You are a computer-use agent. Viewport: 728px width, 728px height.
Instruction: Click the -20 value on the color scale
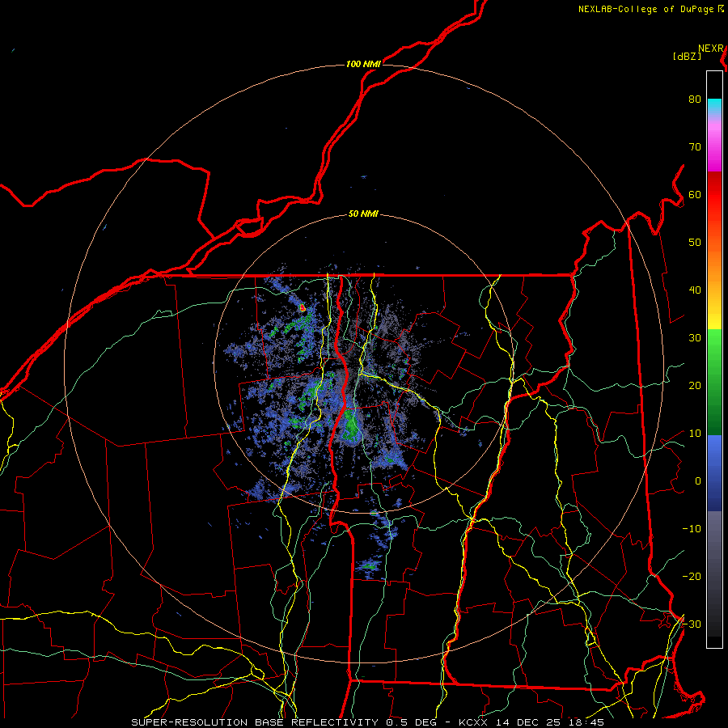pos(692,576)
